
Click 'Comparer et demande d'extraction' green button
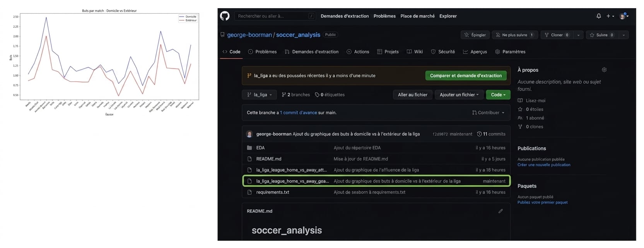tap(466, 76)
